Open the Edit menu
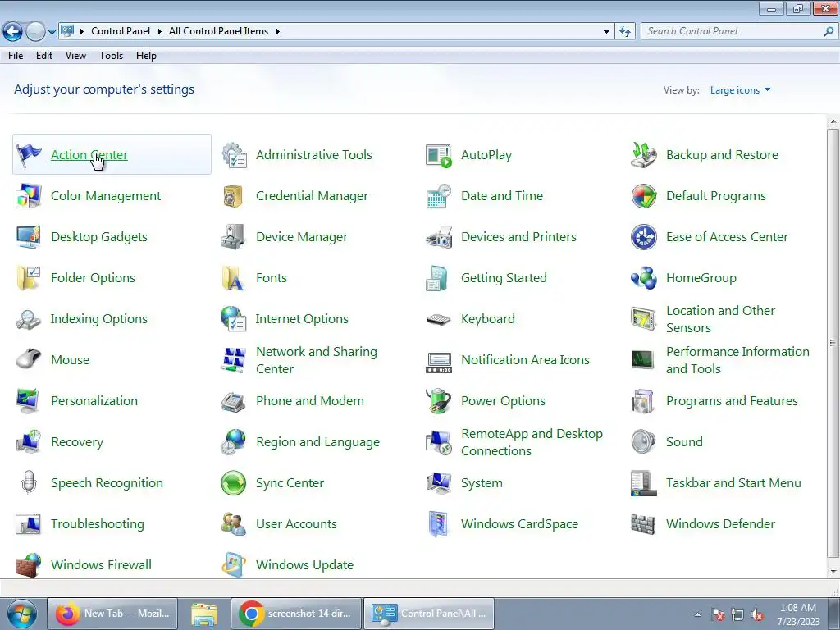This screenshot has height=630, width=840. pyautogui.click(x=44, y=56)
